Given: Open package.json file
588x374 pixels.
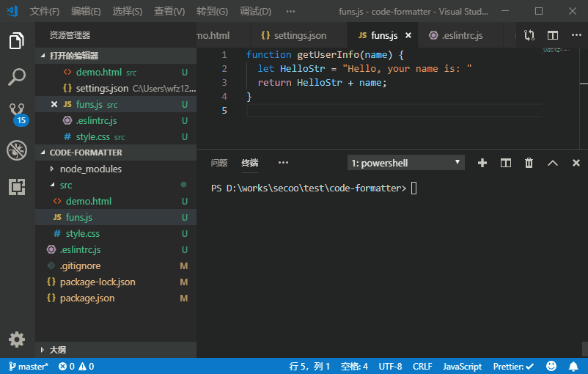Looking at the screenshot, I should point(116,298).
